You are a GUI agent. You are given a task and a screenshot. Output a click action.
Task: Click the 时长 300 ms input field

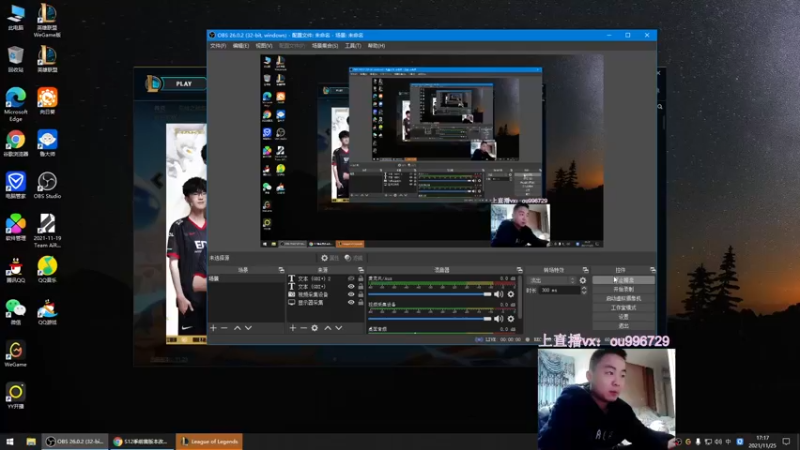pos(560,290)
